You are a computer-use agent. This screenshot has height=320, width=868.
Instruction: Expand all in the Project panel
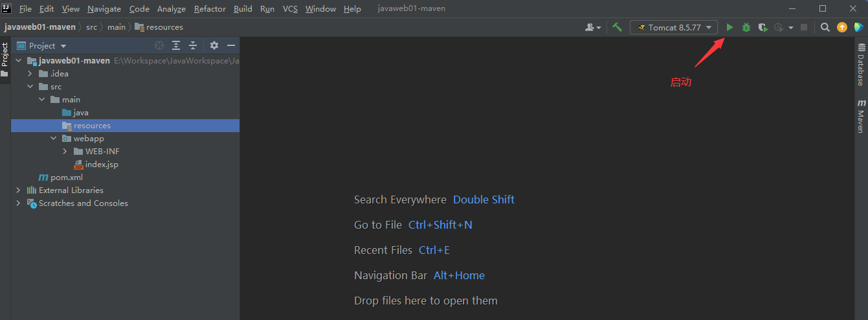tap(176, 45)
